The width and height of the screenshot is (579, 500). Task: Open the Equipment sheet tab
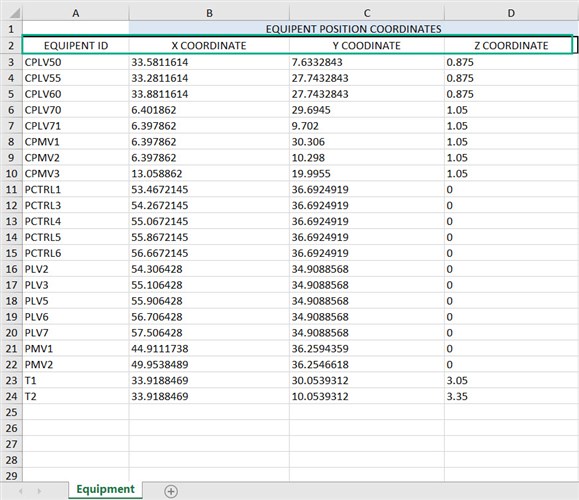tap(105, 489)
